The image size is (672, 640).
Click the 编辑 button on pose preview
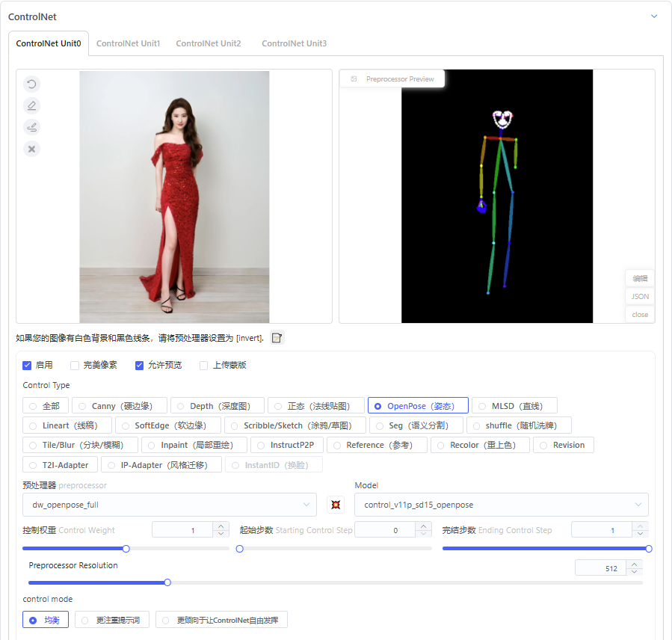pos(640,278)
